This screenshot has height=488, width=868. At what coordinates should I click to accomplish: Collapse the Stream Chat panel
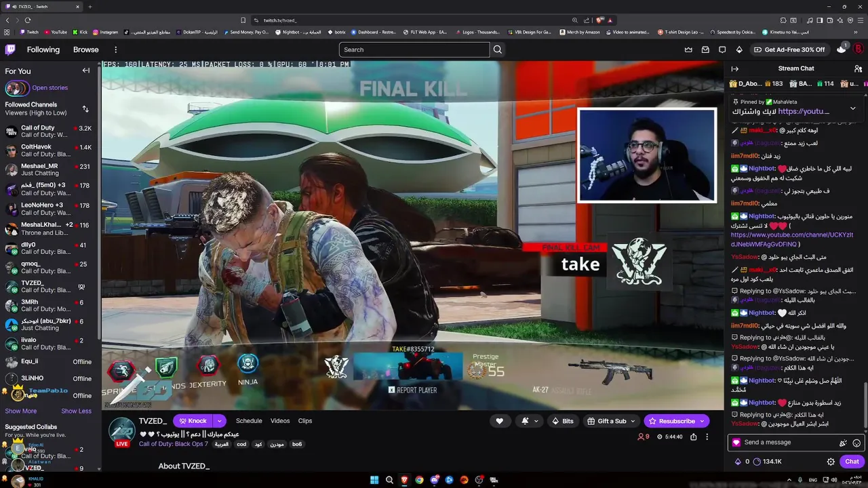pyautogui.click(x=734, y=68)
